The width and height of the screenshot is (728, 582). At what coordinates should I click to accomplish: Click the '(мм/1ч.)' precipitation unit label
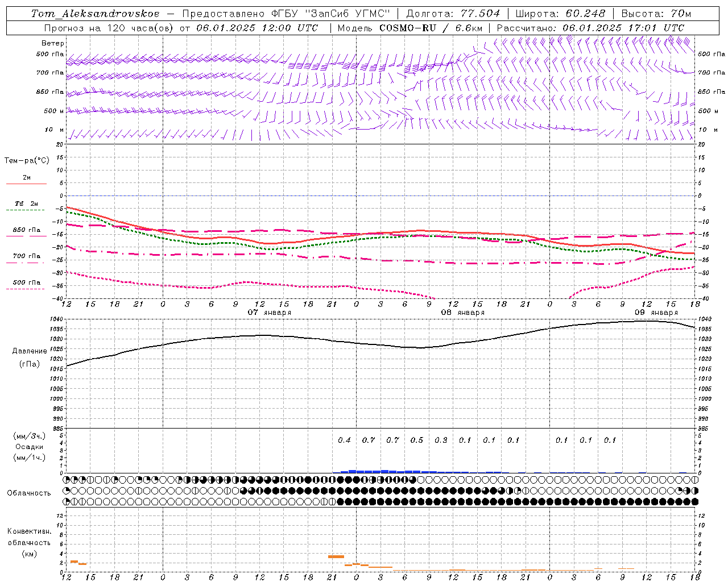tap(30, 458)
